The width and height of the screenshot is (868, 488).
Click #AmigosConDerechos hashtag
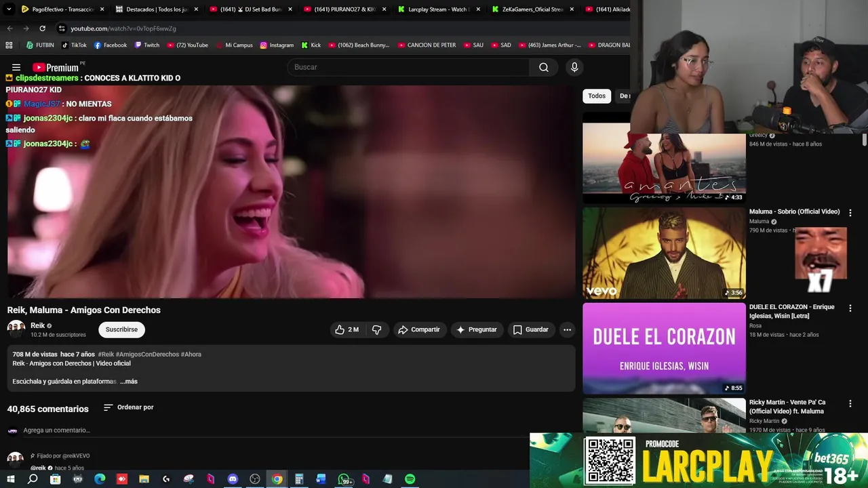point(147,354)
